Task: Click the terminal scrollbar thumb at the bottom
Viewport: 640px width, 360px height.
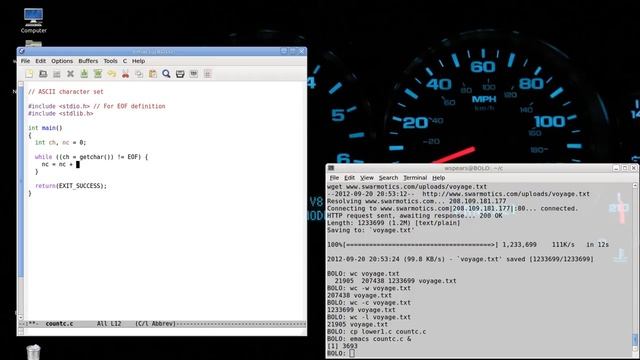Action: 635,339
